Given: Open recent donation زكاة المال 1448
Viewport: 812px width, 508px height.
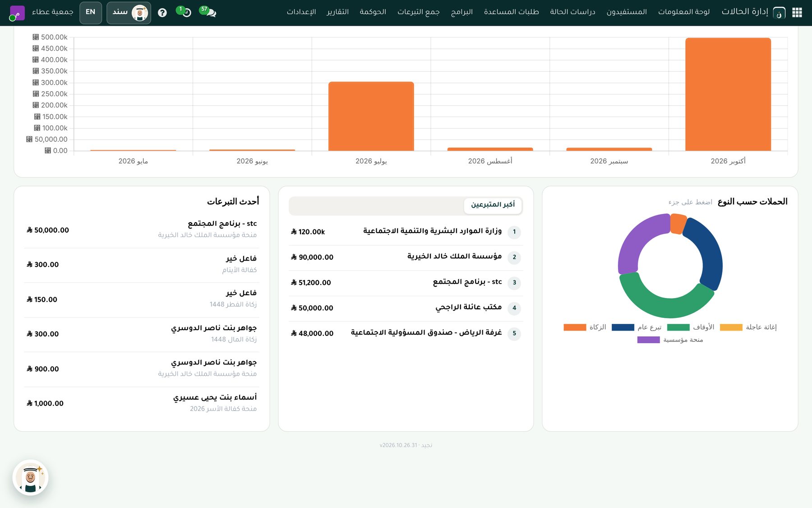Looking at the screenshot, I should pyautogui.click(x=142, y=334).
